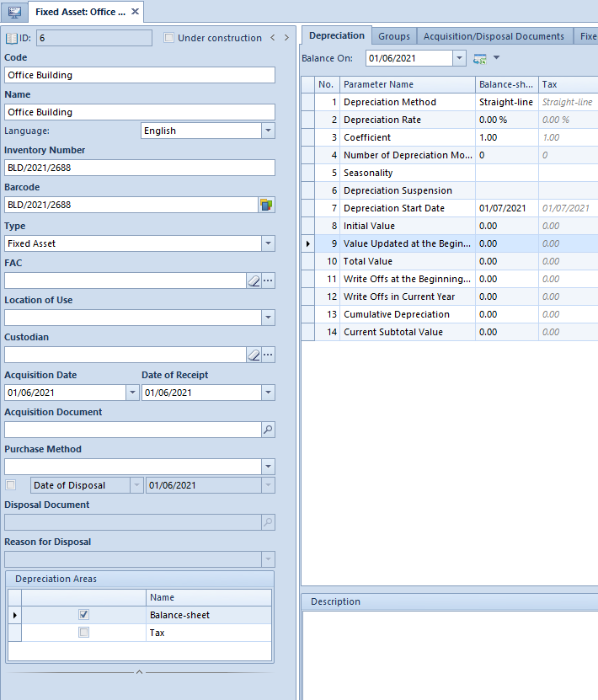Click the Acquisition Document field
This screenshot has height=700, width=598.
click(x=132, y=430)
